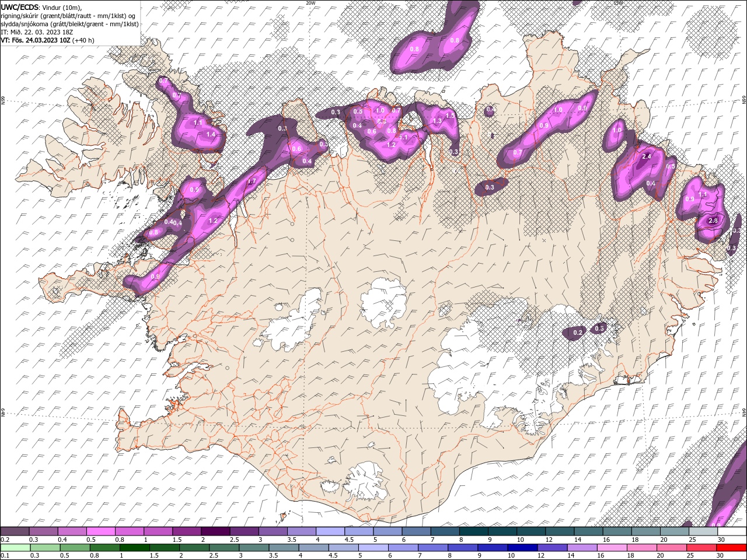Select the lilac swatch labeled 14 in bottom row
The image size is (747, 560).
(582, 548)
